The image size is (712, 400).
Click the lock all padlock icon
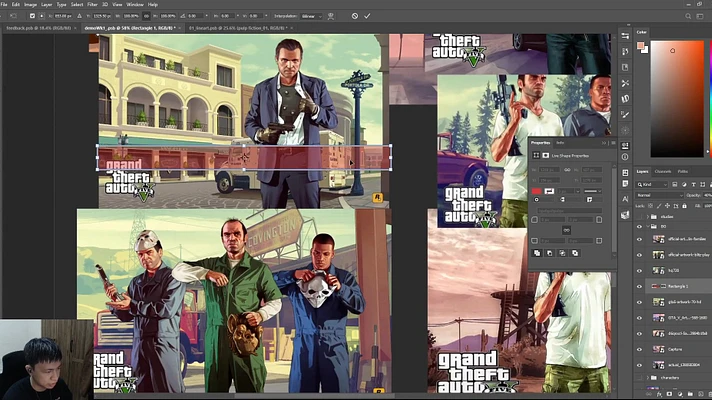click(x=684, y=206)
